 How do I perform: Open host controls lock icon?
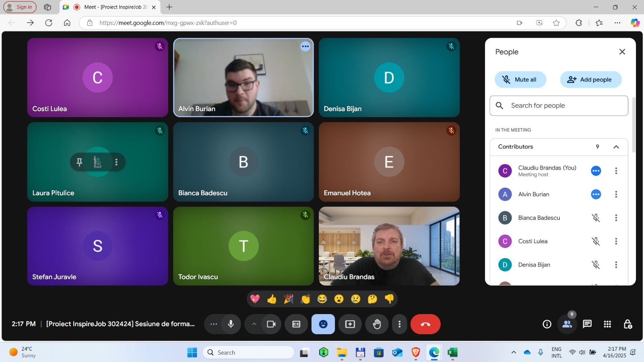coord(627,324)
